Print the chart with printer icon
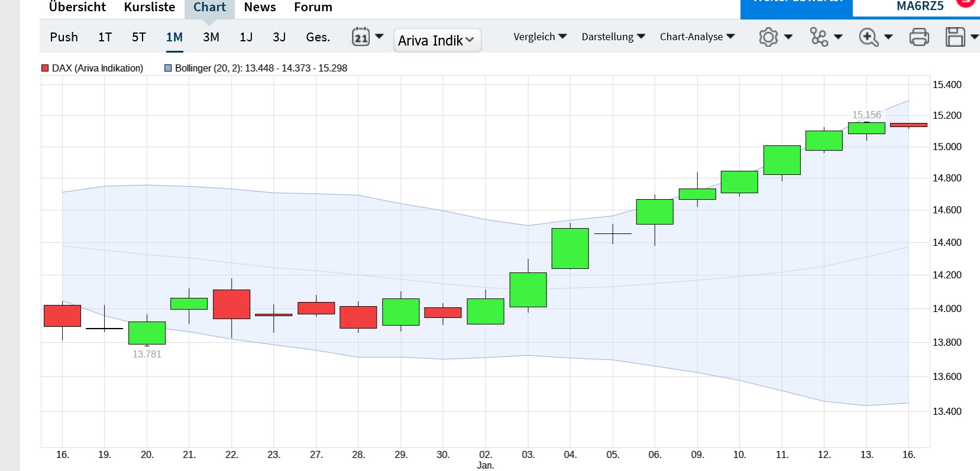The image size is (980, 471). click(918, 37)
